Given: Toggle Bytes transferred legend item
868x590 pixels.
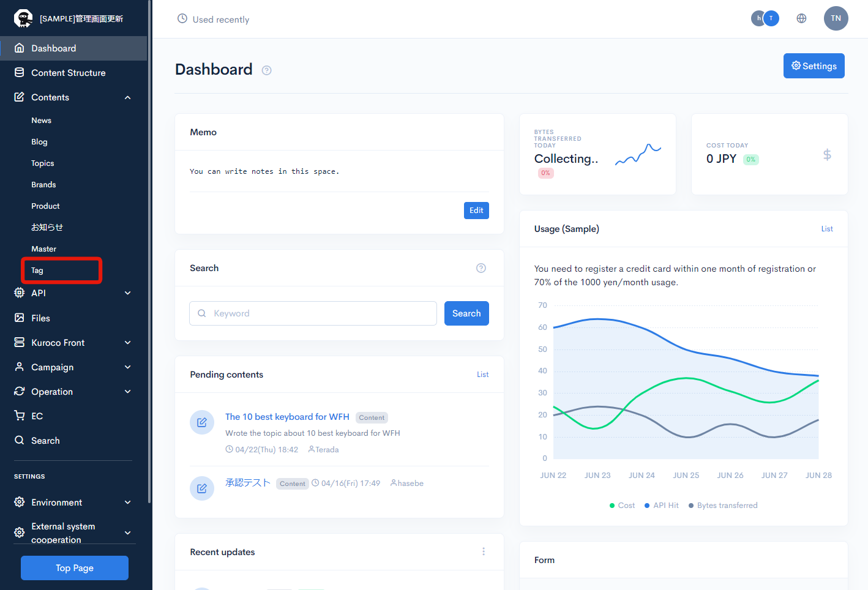Looking at the screenshot, I should [723, 506].
